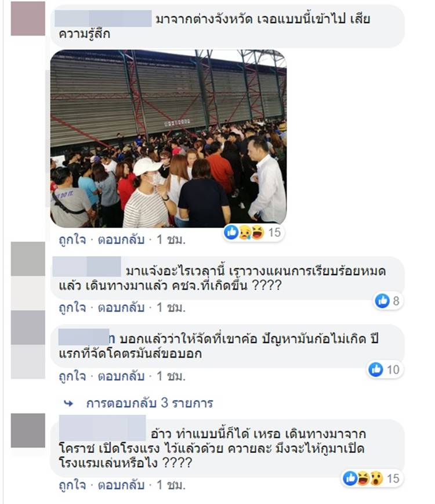The image size is (435, 504).
Task: Reply (ตอบกลับ) to the first comment
Action: 121,240
